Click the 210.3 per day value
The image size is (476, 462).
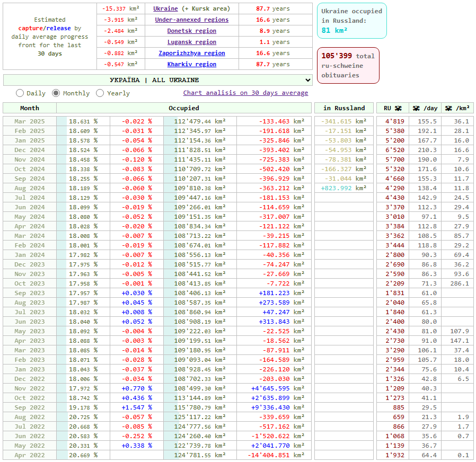click(427, 150)
